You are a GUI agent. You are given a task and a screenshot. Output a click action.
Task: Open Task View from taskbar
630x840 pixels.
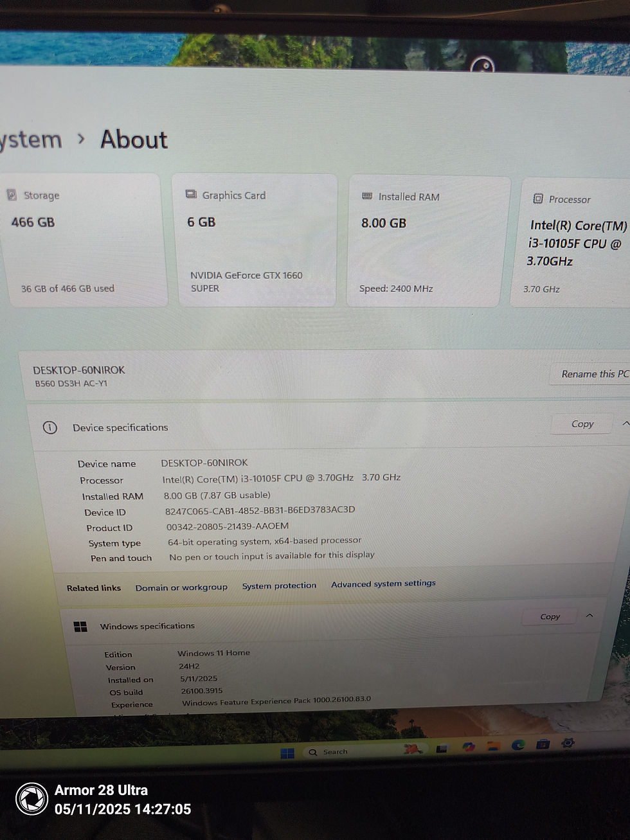click(x=442, y=748)
